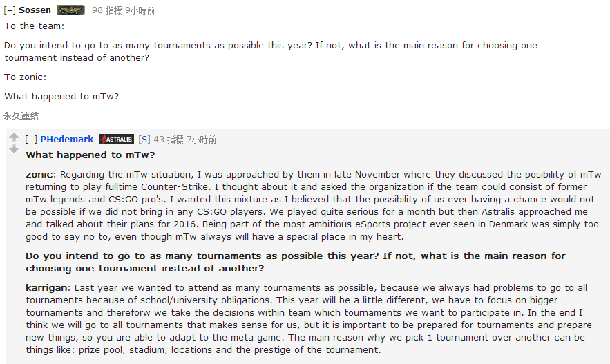
Task: Click the bold 'Do you intend to go' question
Action: coord(296,262)
